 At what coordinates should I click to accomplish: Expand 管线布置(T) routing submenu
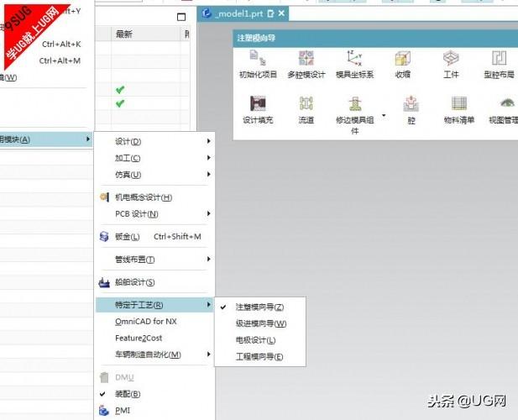pyautogui.click(x=154, y=260)
